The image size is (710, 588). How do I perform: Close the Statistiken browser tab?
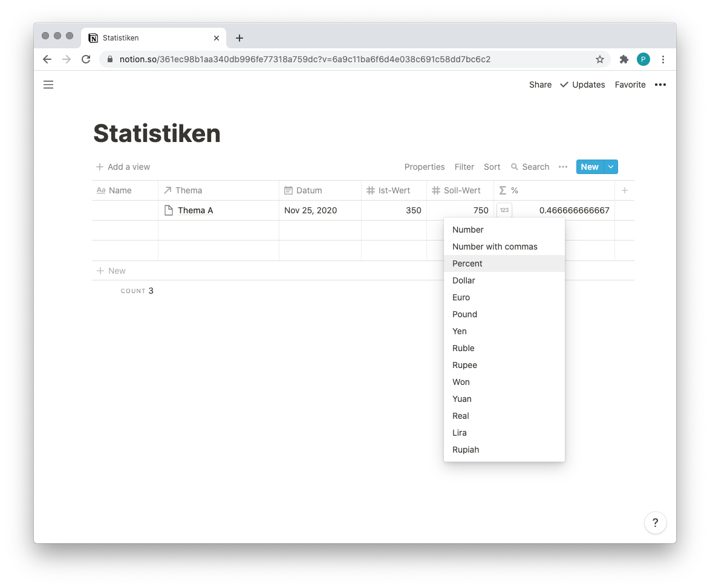tap(217, 38)
